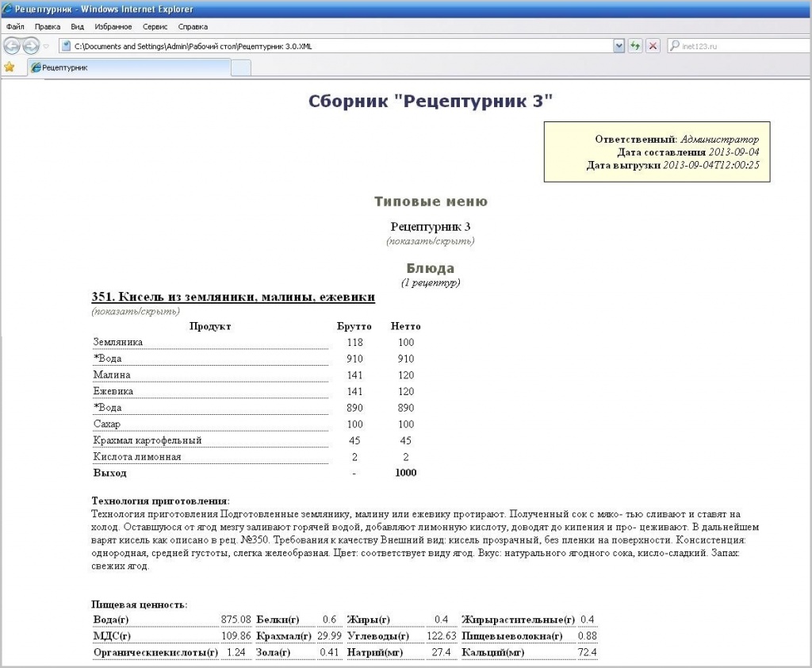
Task: Click Ответственный: Администратор line
Action: (x=677, y=140)
